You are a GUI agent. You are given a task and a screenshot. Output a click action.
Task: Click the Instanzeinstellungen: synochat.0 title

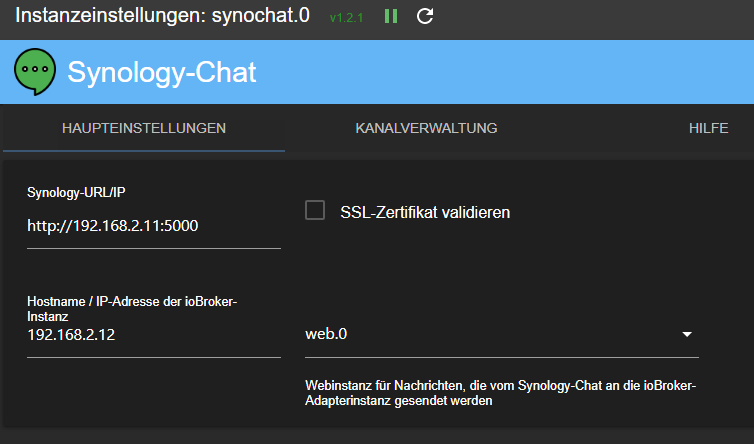click(162, 17)
